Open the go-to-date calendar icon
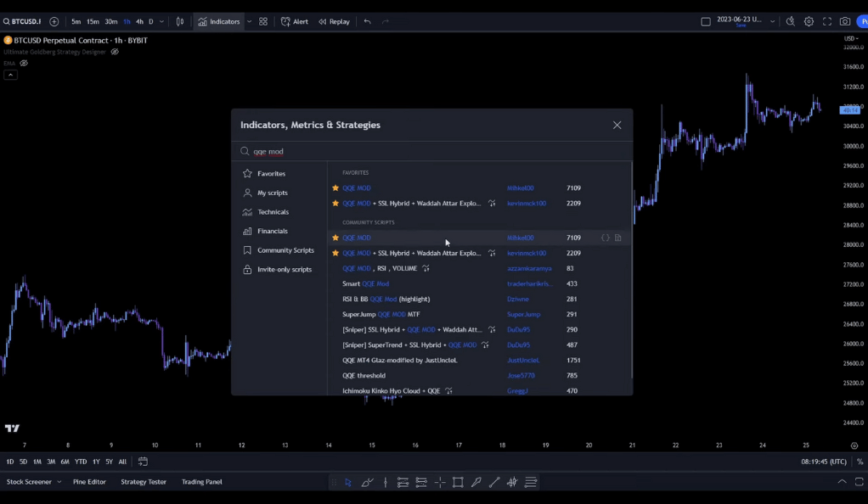 [143, 462]
